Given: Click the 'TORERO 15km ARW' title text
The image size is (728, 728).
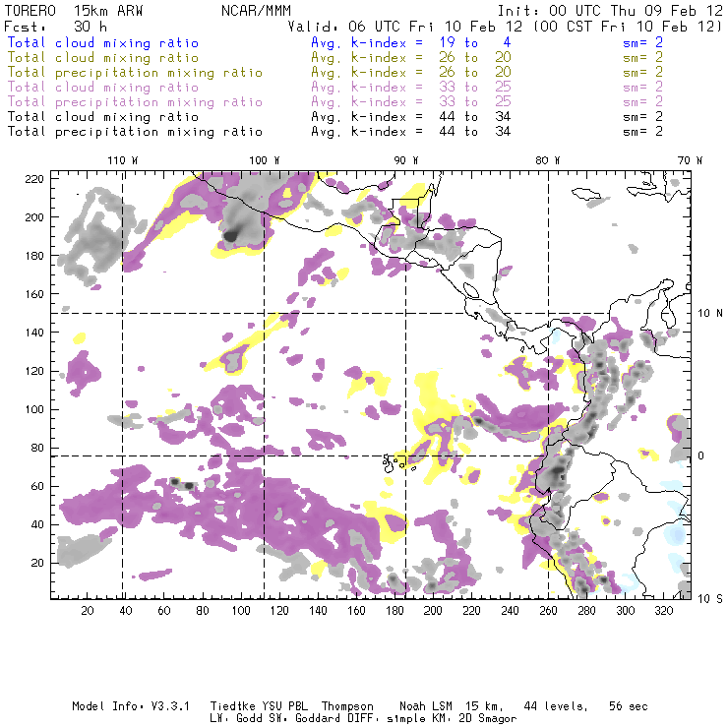Looking at the screenshot, I should [x=74, y=11].
